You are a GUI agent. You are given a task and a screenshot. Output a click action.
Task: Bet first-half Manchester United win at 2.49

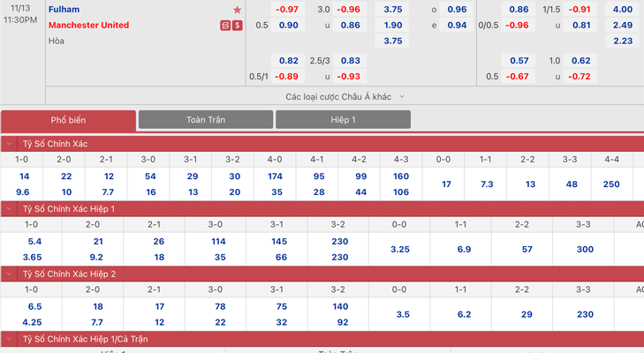click(622, 25)
